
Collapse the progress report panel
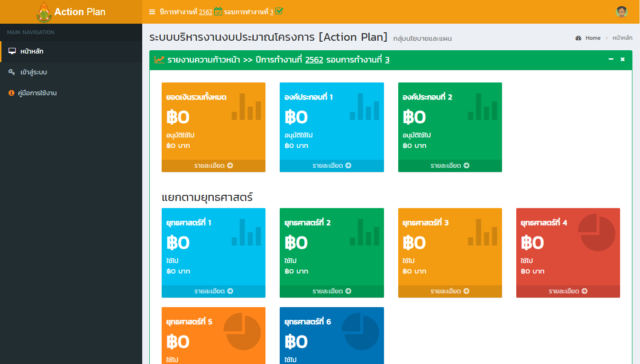[611, 59]
